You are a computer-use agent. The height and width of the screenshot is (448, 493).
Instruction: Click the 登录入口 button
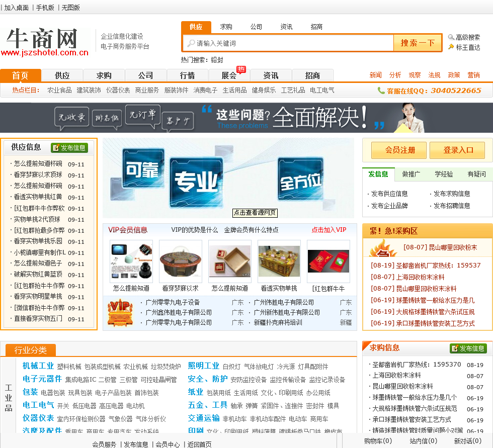tap(457, 150)
